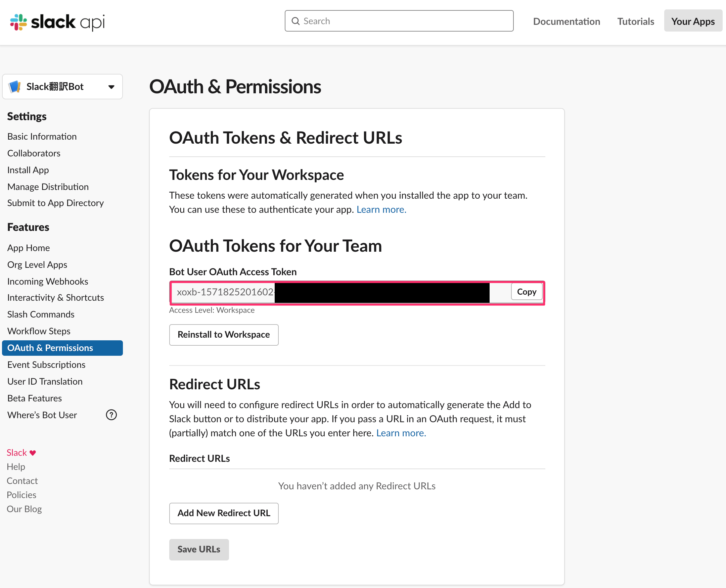The height and width of the screenshot is (588, 726).
Task: Open Event Subscriptions settings
Action: pos(46,364)
